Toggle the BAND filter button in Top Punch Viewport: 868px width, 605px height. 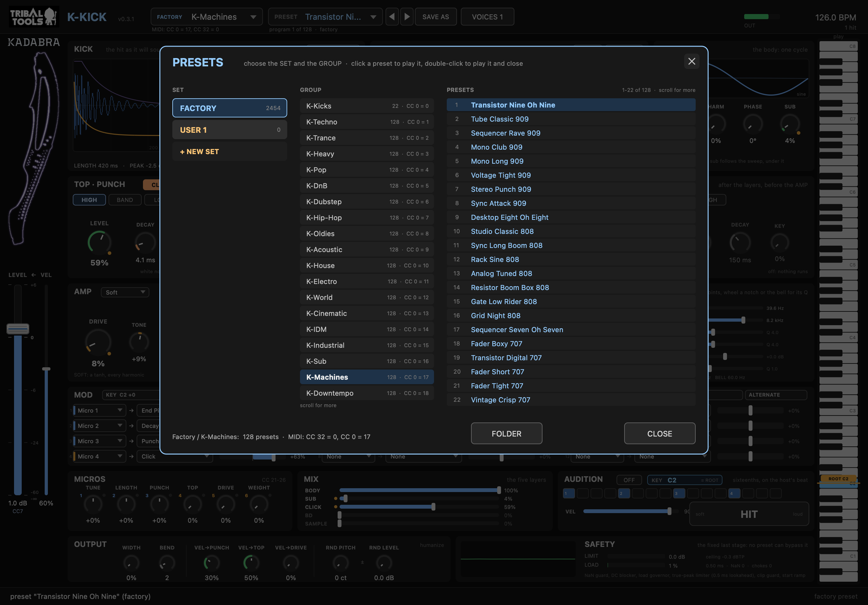coord(125,200)
